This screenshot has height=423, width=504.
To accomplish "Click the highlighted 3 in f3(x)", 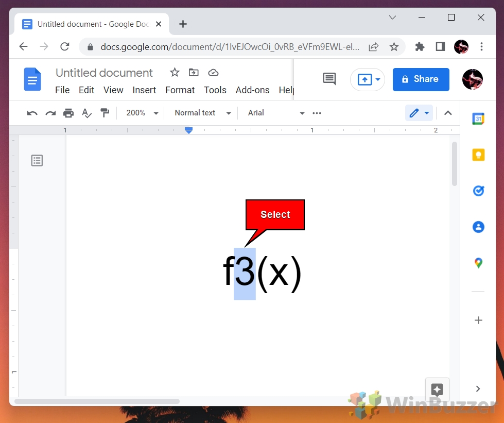I will (245, 274).
